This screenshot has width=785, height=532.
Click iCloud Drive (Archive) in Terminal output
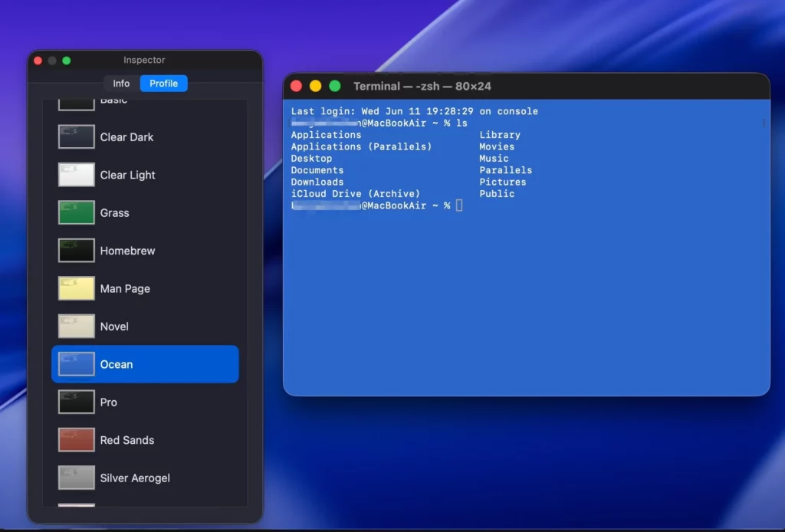coord(356,194)
